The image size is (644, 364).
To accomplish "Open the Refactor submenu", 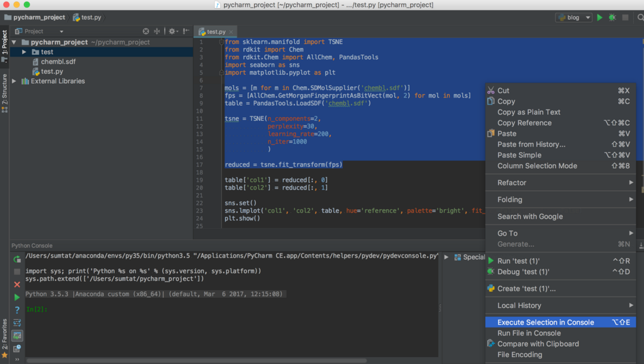I will point(560,183).
